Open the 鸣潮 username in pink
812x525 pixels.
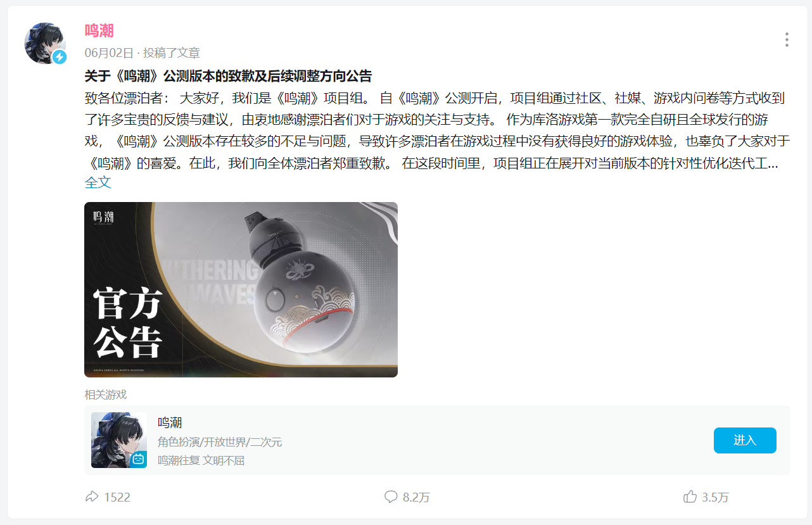click(x=99, y=30)
